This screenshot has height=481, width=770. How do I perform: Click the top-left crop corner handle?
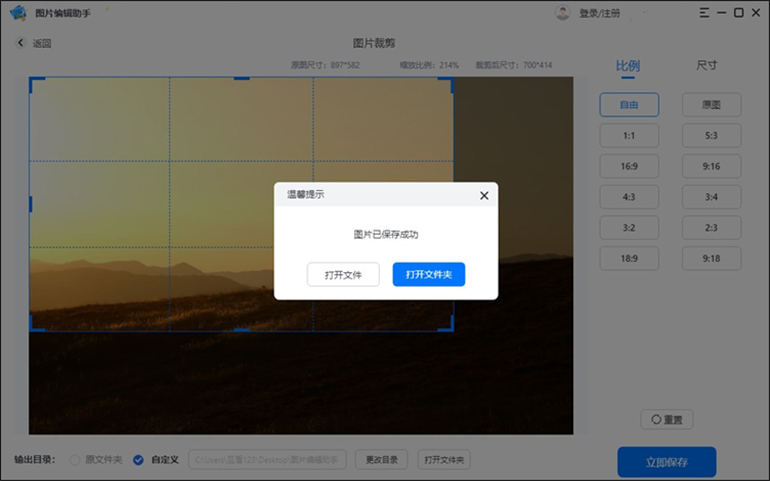[32, 80]
